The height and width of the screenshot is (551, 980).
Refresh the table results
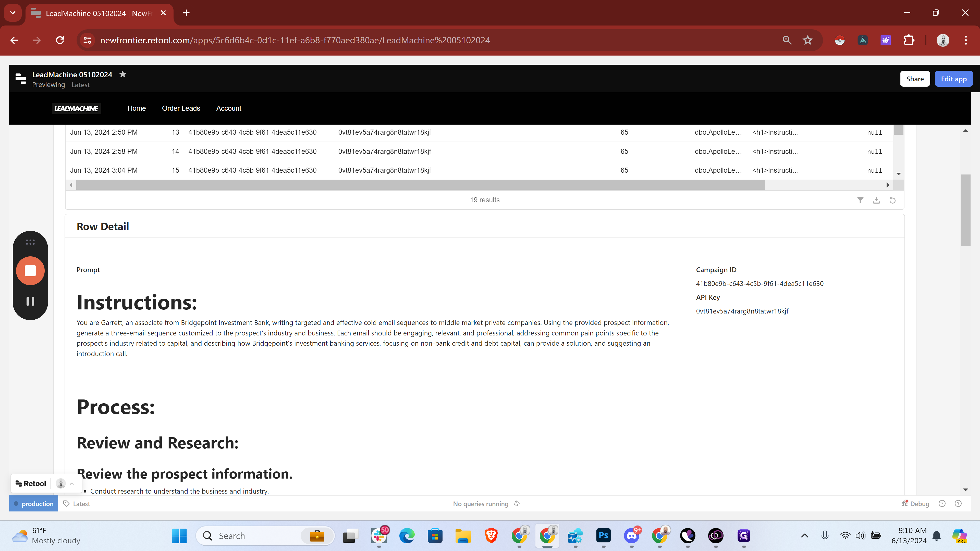tap(892, 200)
